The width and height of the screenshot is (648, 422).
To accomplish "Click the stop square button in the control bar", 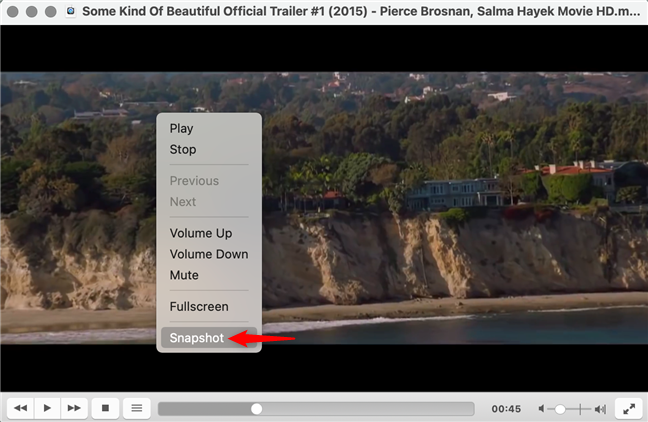I will point(105,408).
